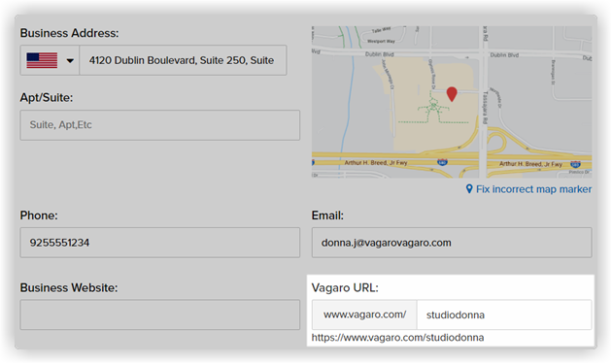Click the Email label
The image size is (612, 364).
327,215
